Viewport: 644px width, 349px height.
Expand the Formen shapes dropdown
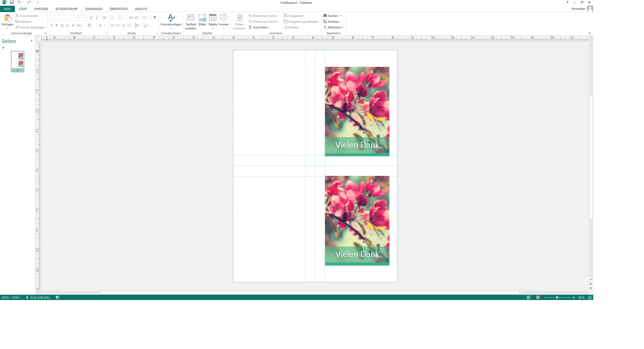pyautogui.click(x=223, y=28)
